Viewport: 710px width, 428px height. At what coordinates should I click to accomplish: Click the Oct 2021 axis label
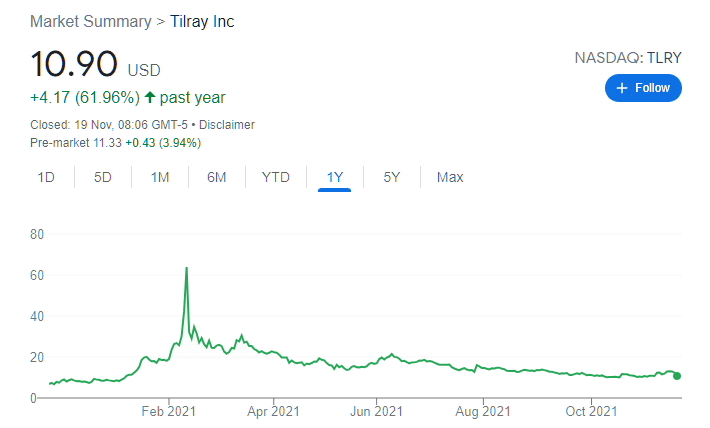pyautogui.click(x=591, y=411)
